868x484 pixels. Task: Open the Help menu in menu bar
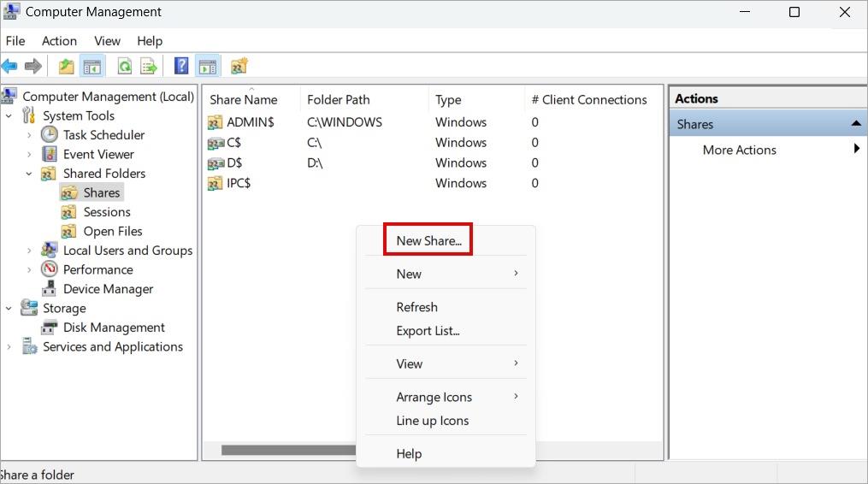point(150,41)
